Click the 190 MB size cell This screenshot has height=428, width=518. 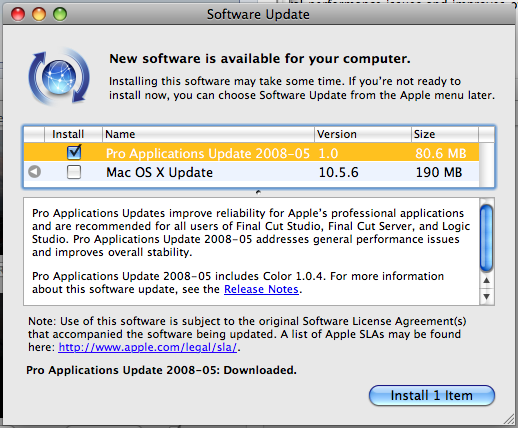coord(439,172)
